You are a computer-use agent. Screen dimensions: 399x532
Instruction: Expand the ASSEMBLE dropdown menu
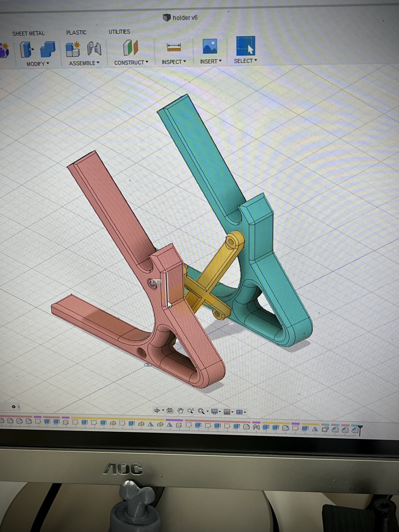[x=84, y=63]
